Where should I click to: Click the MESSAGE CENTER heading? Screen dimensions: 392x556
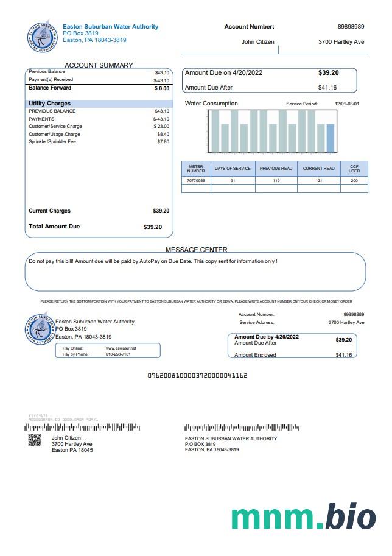196,250
